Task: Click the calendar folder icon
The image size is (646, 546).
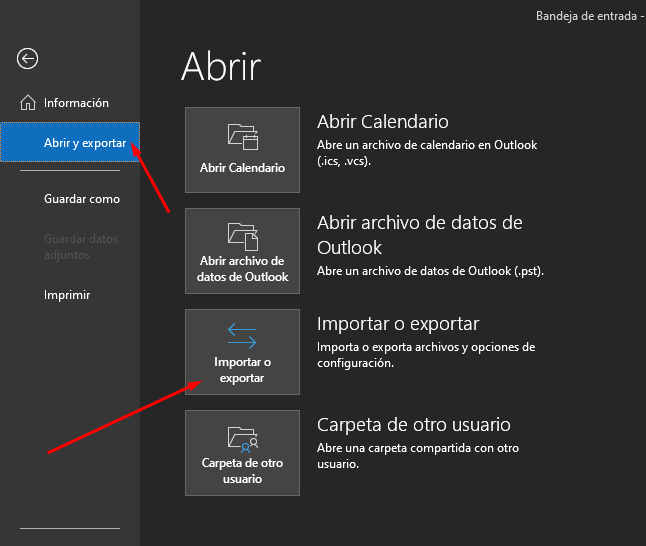Action: (243, 136)
